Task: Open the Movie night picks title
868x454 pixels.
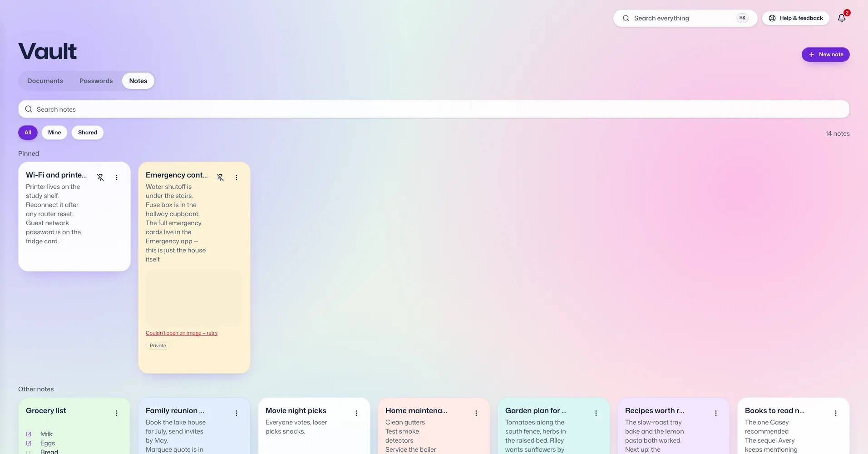Action: [x=296, y=410]
